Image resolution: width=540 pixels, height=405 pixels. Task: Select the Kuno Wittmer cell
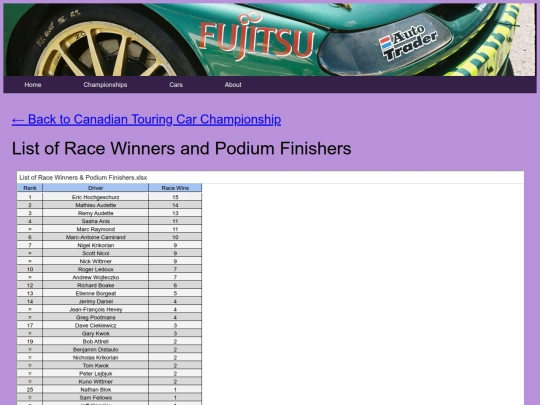(95, 382)
